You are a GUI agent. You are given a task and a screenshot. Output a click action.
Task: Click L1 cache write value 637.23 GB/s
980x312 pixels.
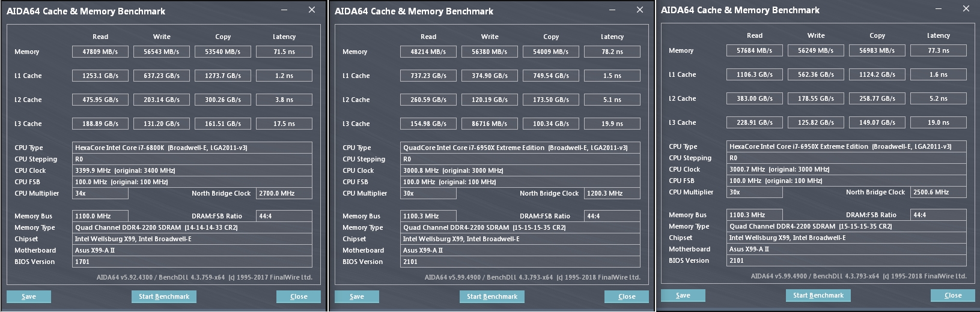coord(162,76)
